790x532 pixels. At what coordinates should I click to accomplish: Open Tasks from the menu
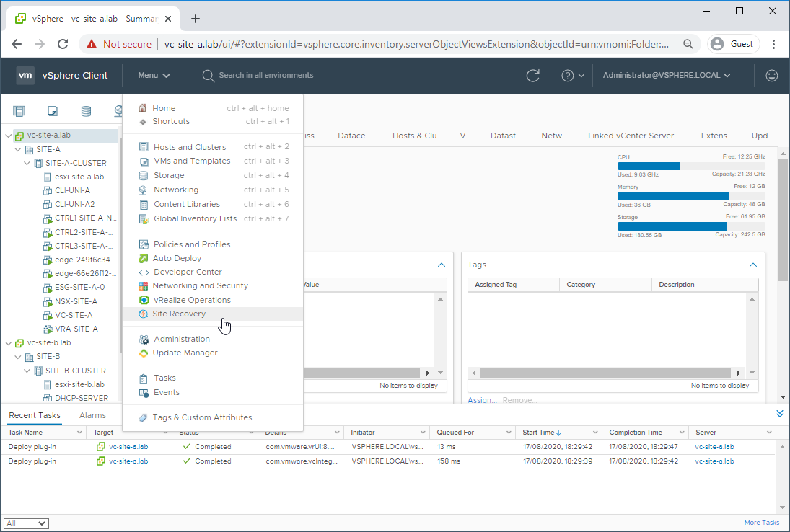tap(213, 378)
